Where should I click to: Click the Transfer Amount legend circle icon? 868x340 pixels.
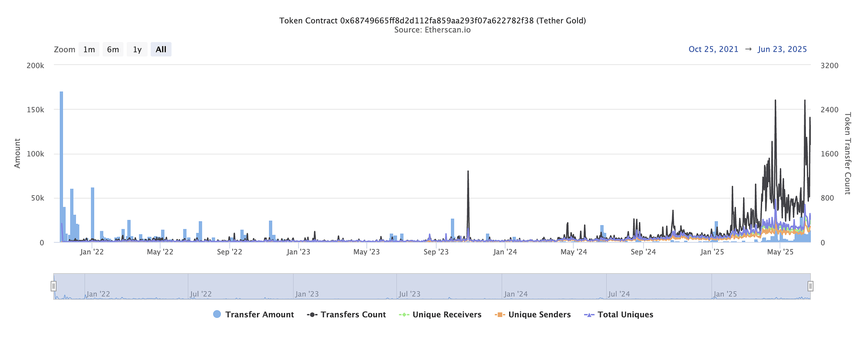pos(217,314)
